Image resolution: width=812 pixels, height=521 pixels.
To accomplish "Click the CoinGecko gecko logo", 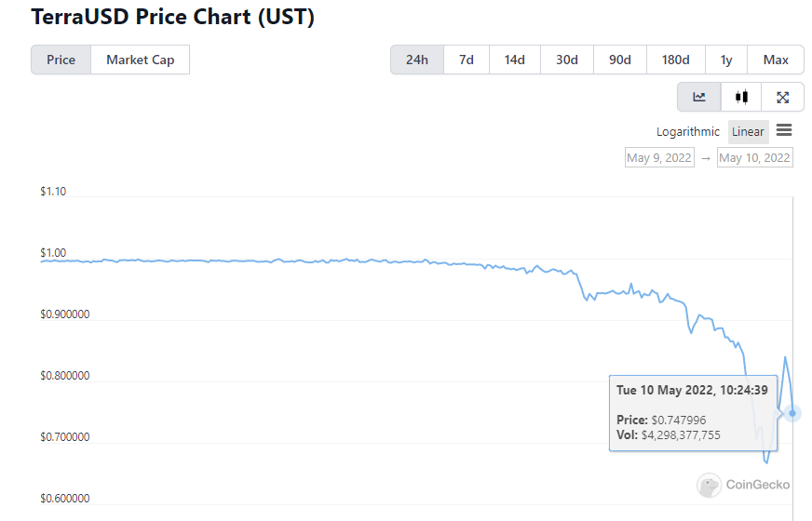I will 710,485.
